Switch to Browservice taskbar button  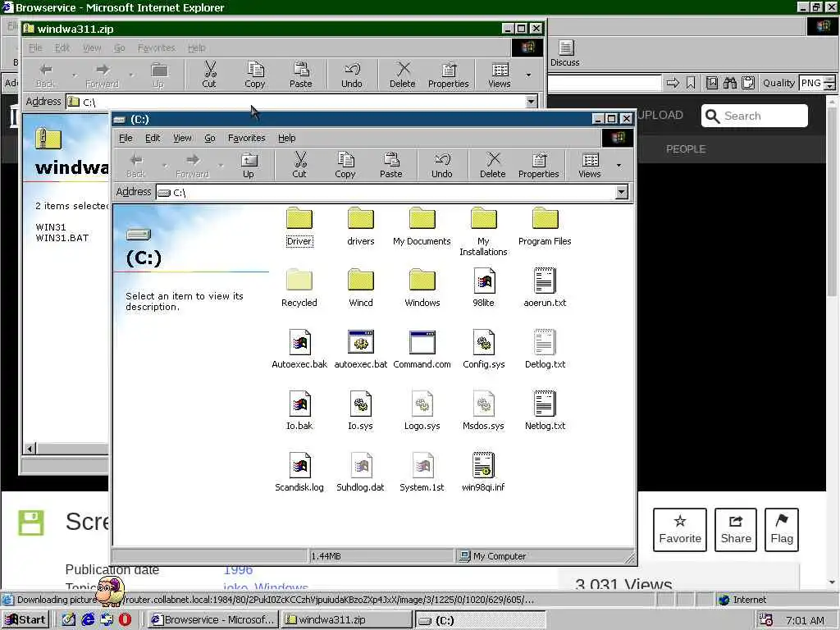pos(212,620)
